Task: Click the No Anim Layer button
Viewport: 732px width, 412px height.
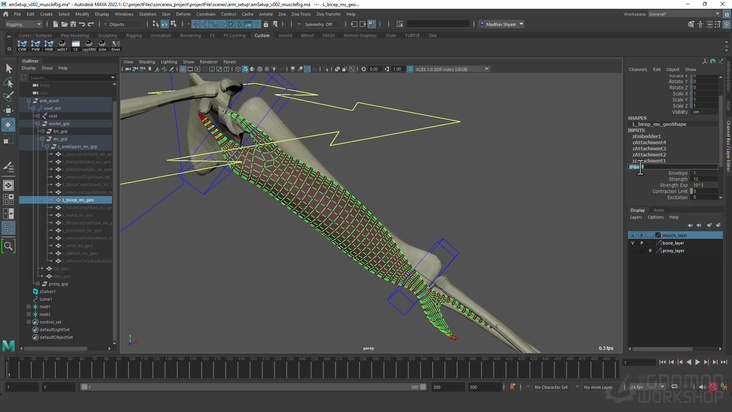Action: 598,387
